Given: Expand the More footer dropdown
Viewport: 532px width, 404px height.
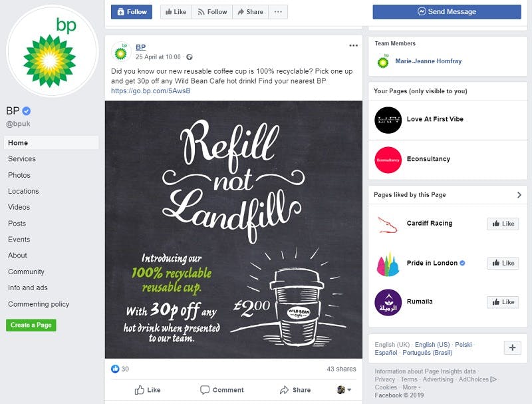Looking at the screenshot, I should [x=411, y=387].
